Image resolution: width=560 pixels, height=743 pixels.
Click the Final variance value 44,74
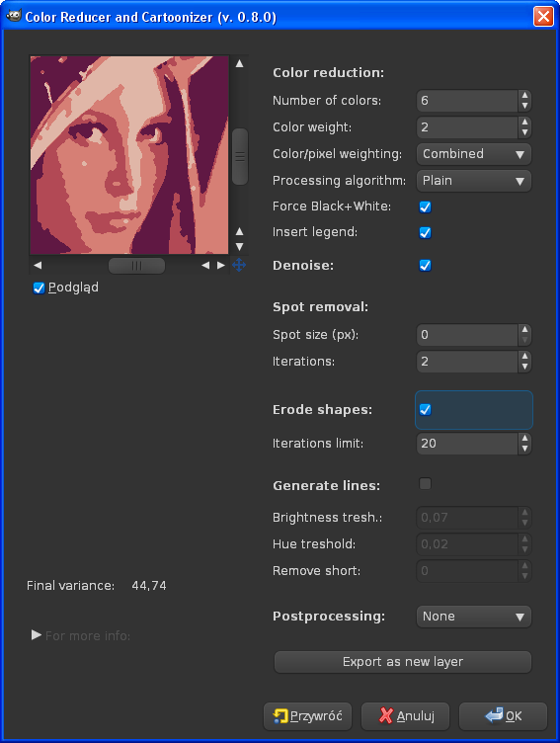pyautogui.click(x=149, y=586)
